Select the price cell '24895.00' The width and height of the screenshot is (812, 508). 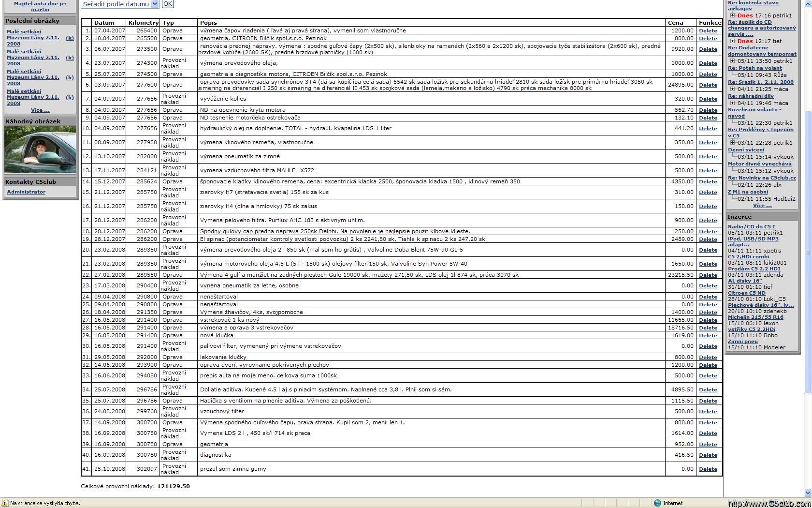[681, 85]
